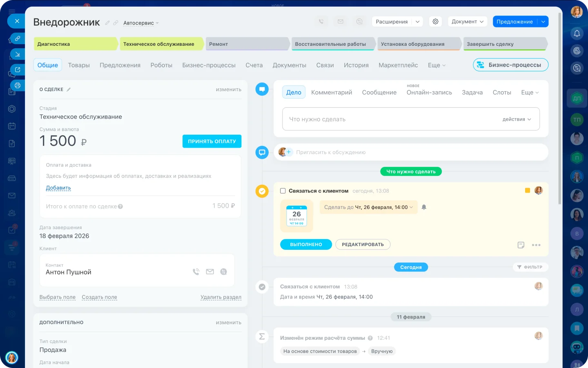Click the print deal icon in left sidebar

click(16, 85)
